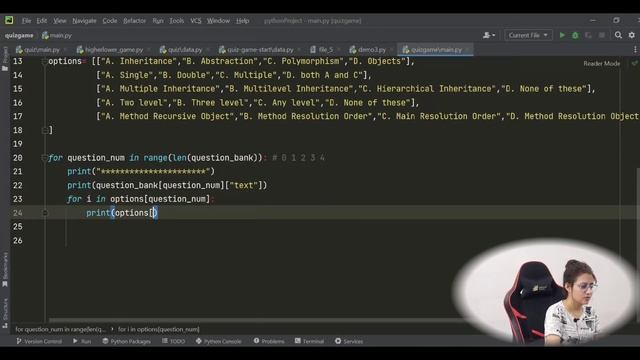The image size is (640, 360).
Task: Open the Project tool window sidebar
Action: click(5, 60)
